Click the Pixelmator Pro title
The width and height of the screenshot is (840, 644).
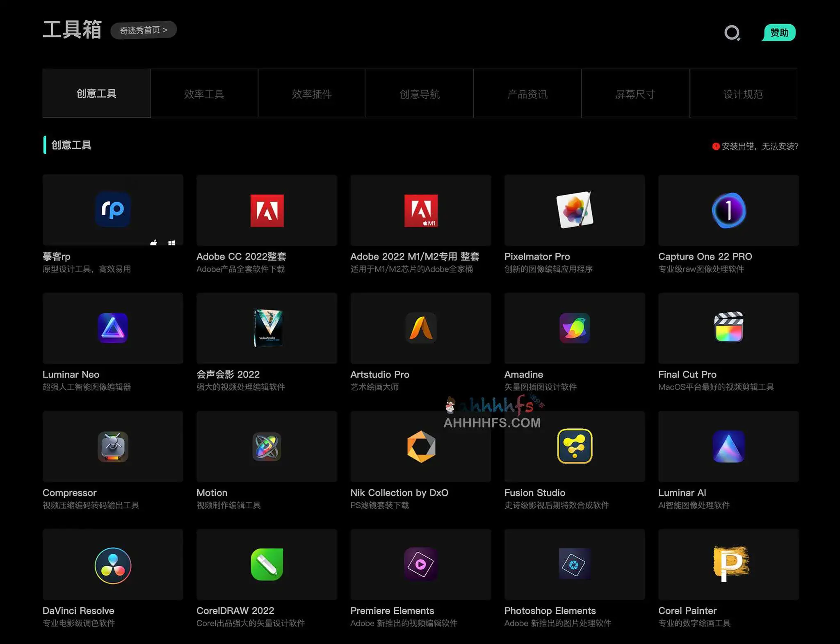tap(537, 257)
